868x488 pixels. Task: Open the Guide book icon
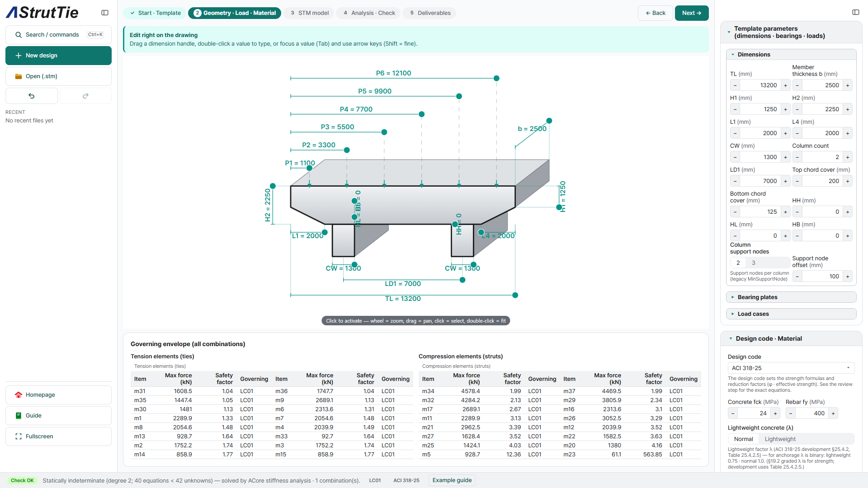19,416
